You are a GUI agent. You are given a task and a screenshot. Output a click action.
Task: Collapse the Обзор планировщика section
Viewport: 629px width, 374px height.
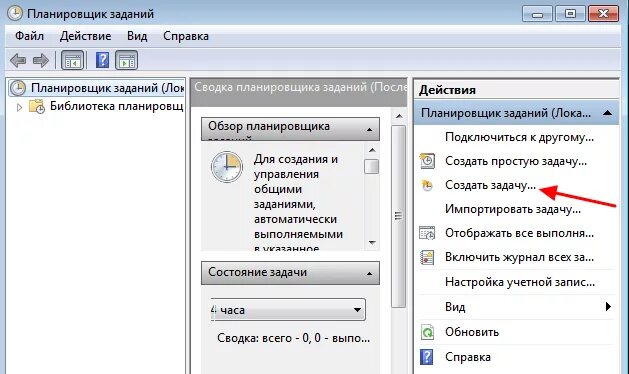pos(369,129)
